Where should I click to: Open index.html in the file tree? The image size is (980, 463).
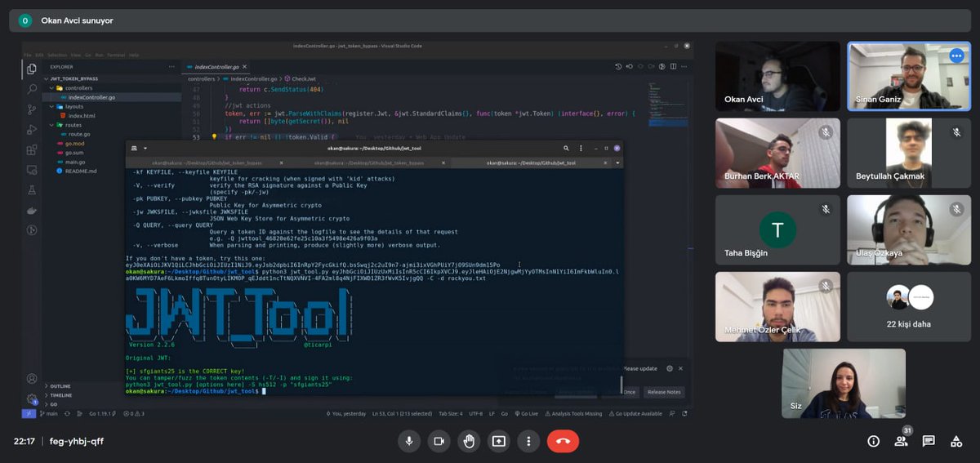(x=81, y=116)
